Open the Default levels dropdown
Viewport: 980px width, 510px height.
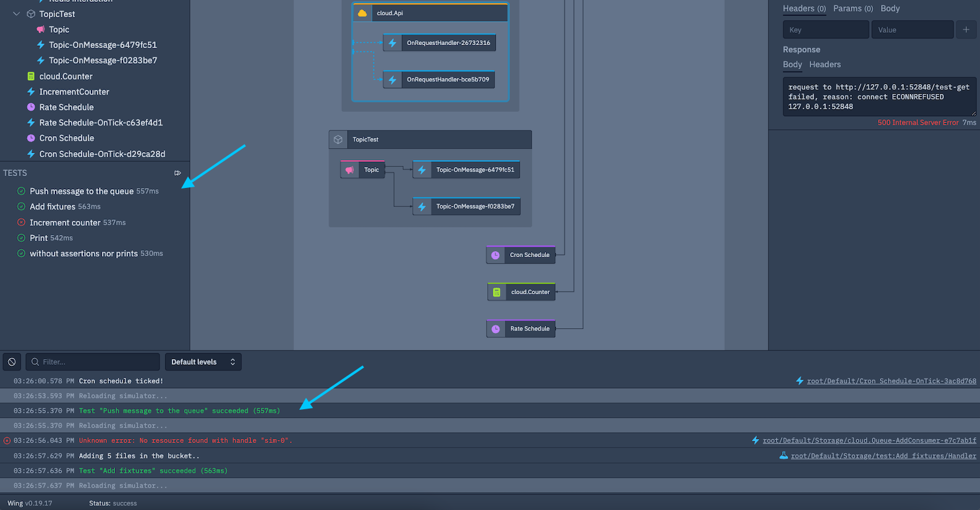[x=203, y=362]
